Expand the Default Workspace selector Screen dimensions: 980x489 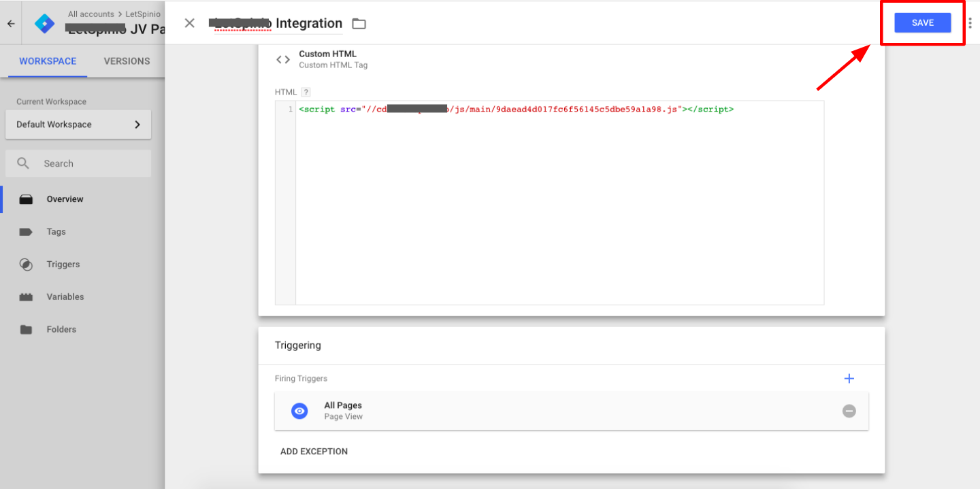78,124
